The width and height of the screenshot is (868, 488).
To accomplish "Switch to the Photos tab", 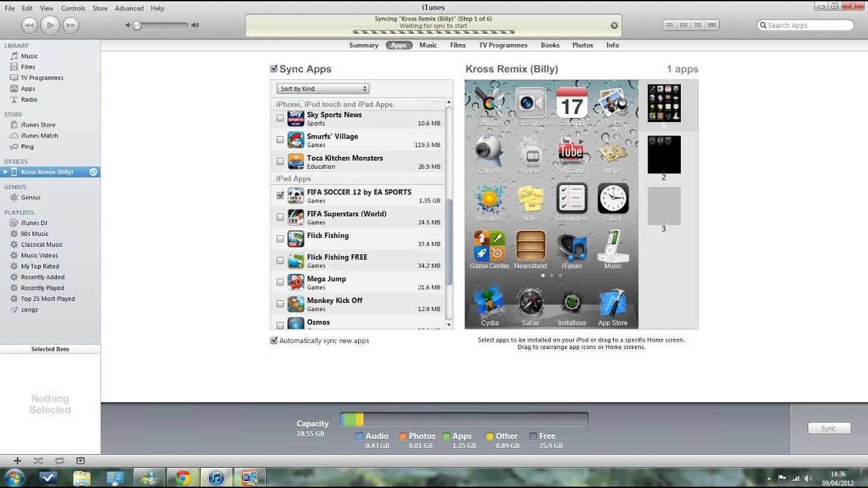I will [583, 45].
